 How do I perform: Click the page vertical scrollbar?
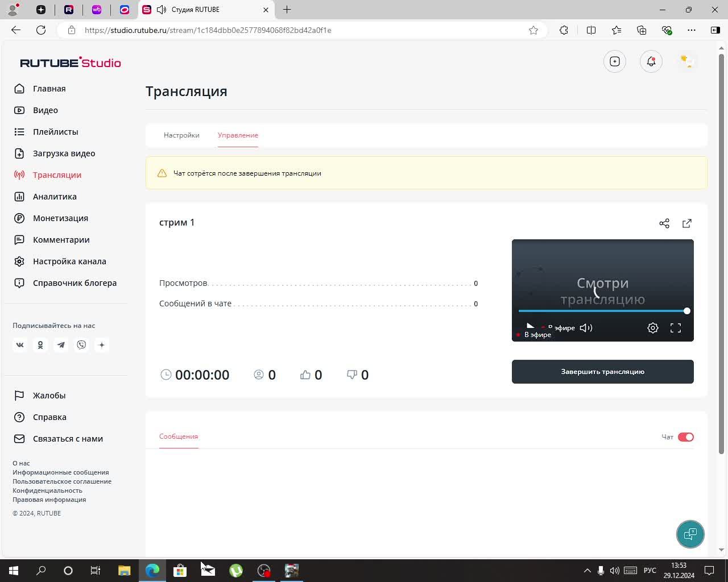click(722, 253)
